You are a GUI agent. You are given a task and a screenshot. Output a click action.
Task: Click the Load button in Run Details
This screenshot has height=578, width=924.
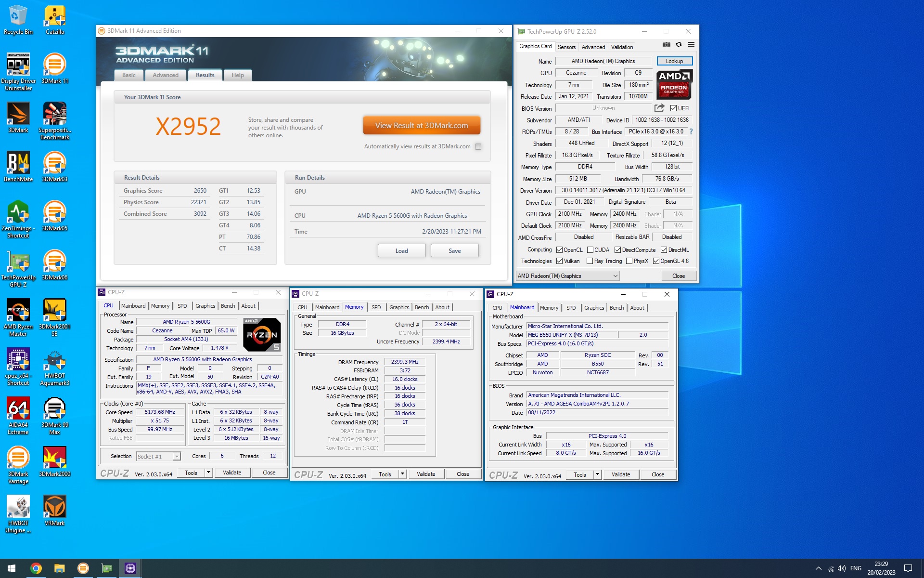402,250
